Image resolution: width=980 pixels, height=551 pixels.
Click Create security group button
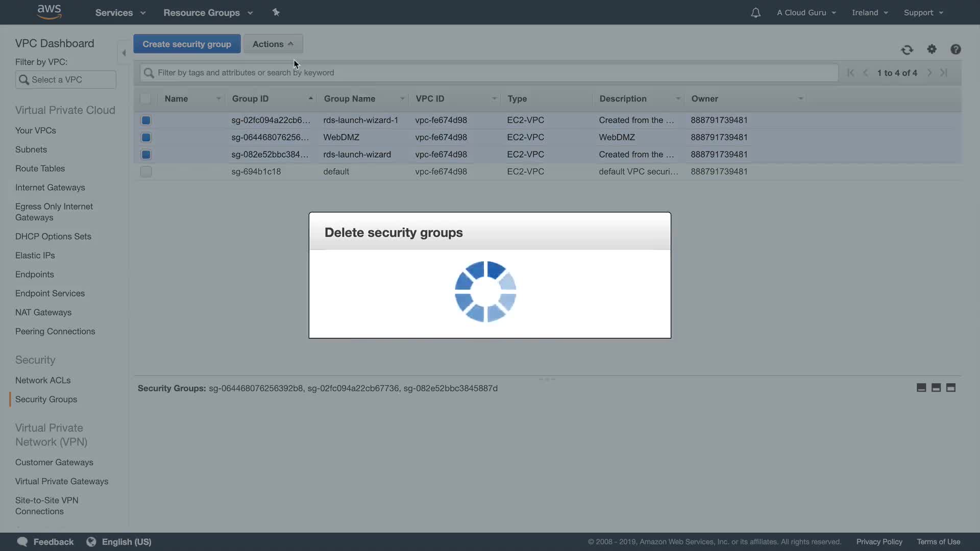[x=187, y=44]
